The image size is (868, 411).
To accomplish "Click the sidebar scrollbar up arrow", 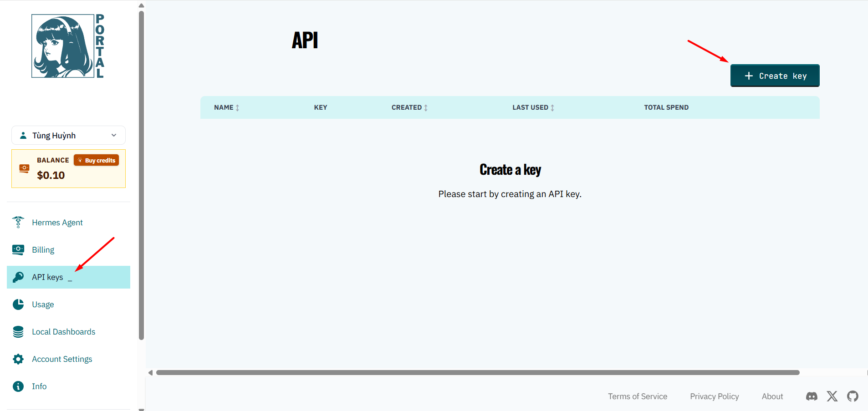I will point(141,5).
